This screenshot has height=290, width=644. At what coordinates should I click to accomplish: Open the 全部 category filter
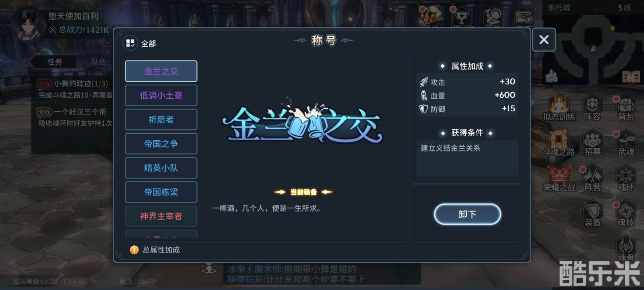pyautogui.click(x=140, y=43)
